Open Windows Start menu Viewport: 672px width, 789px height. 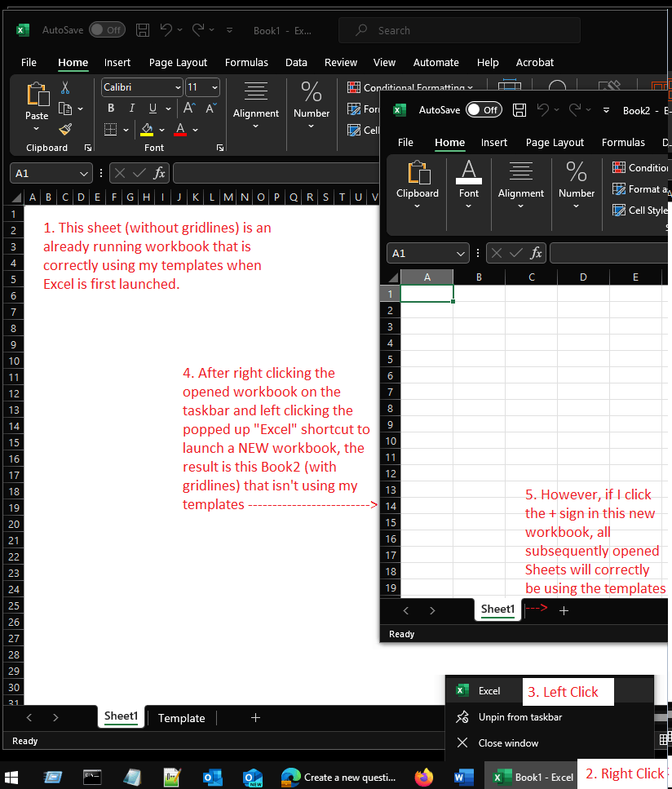pyautogui.click(x=11, y=778)
